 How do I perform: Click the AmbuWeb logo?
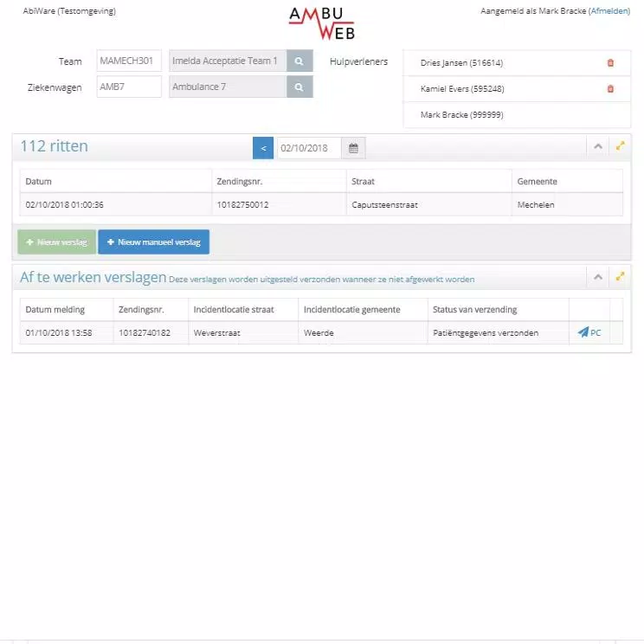(x=321, y=23)
